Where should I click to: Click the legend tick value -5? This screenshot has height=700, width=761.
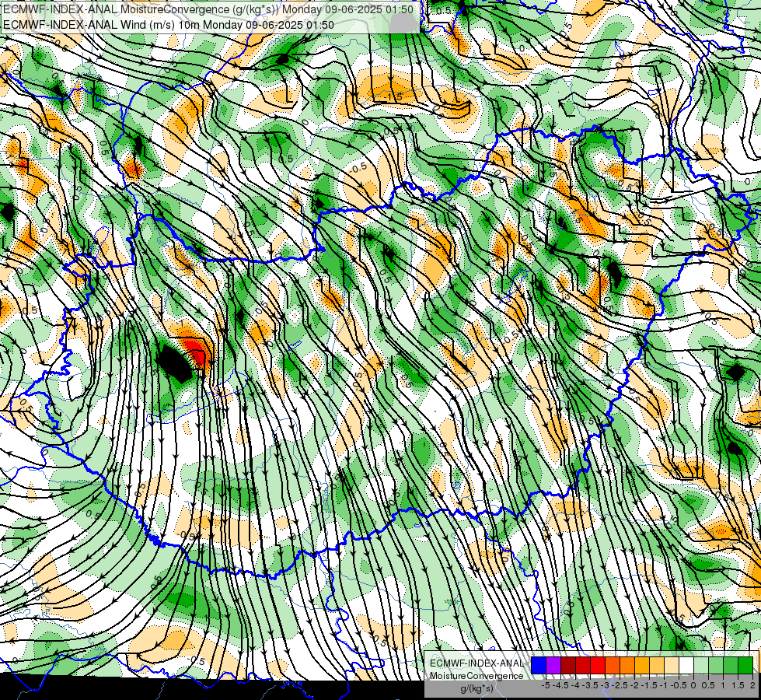(546, 685)
